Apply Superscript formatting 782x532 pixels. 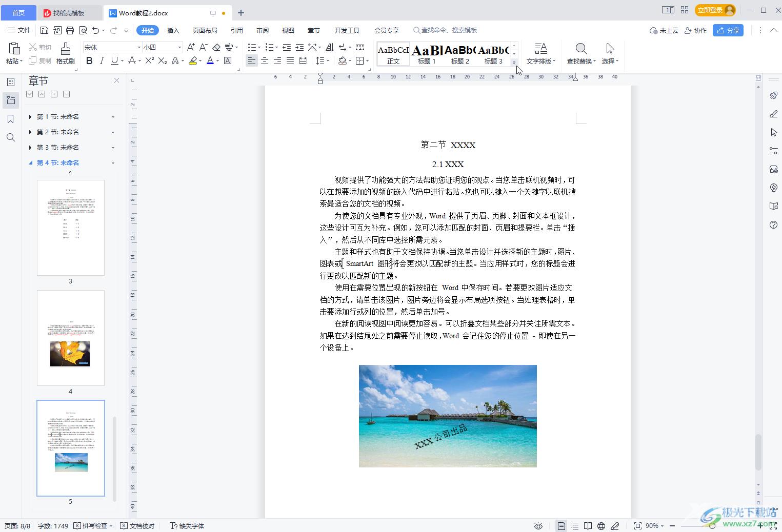click(x=149, y=60)
